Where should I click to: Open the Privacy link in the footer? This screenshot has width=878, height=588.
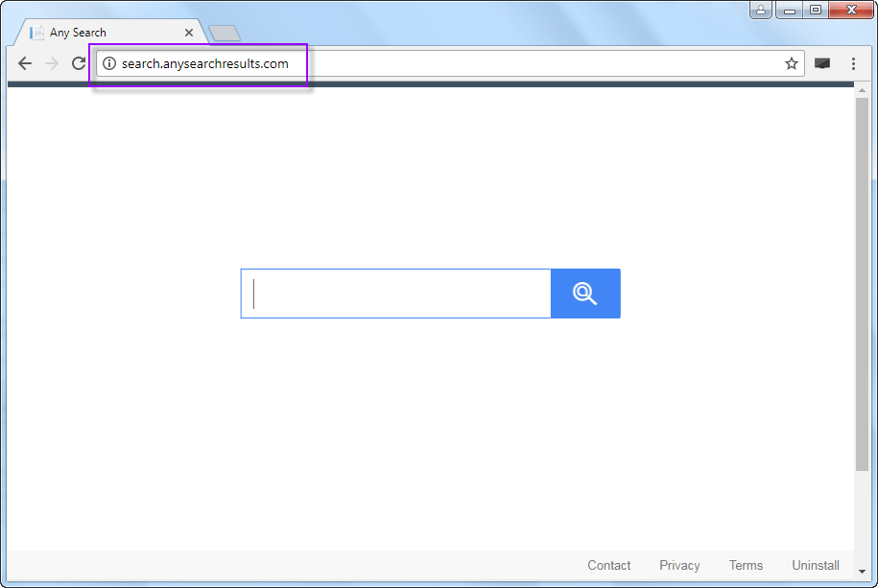click(x=679, y=566)
